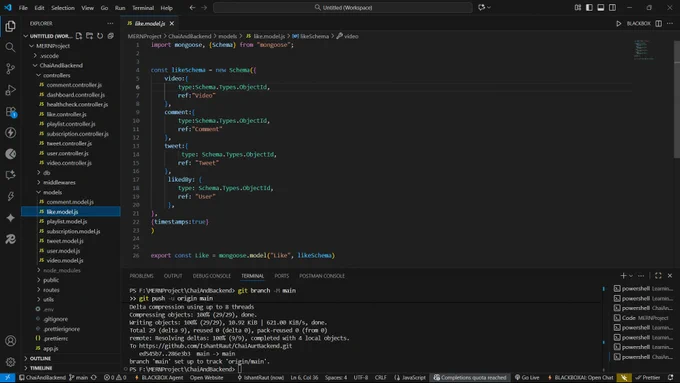This screenshot has height=383, width=680.
Task: Open Customize Layout icon
Action: click(578, 7)
